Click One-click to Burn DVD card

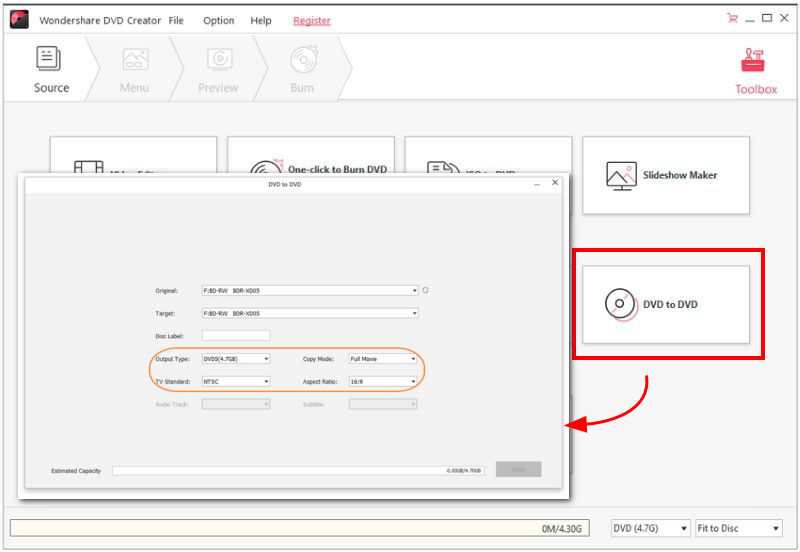coord(311,155)
